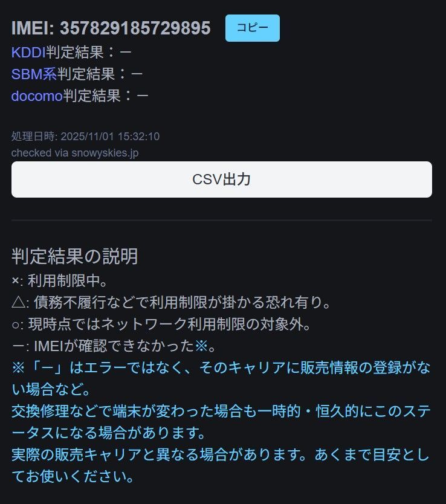Click the 判定結果の説明 heading
Screen dimensions: 446x504
[74, 256]
